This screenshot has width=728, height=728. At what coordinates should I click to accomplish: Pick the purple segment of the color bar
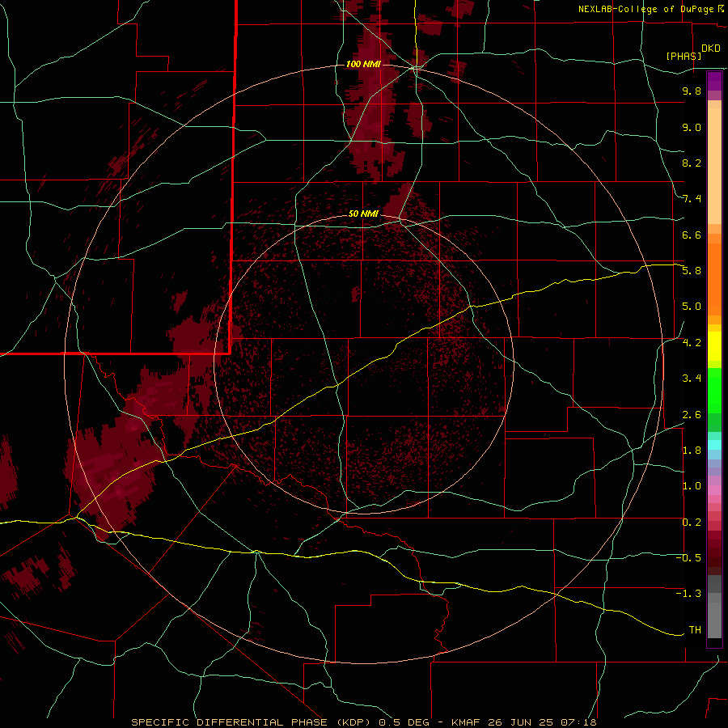[714, 81]
